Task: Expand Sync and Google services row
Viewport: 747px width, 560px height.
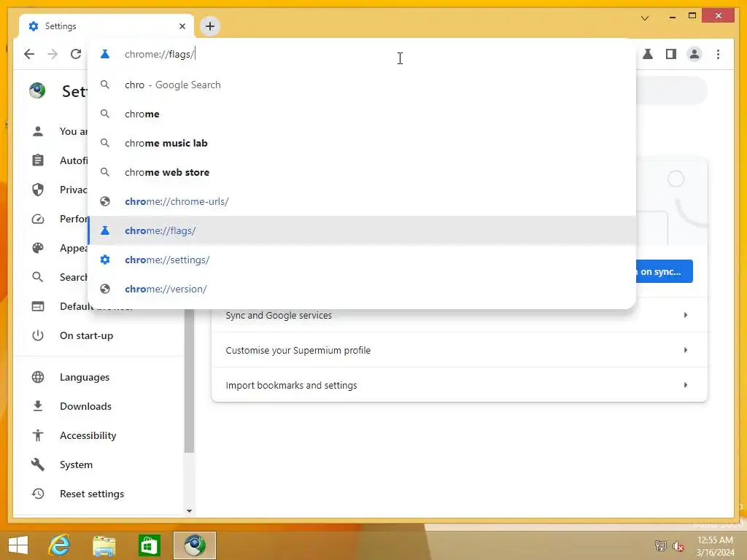Action: click(460, 315)
